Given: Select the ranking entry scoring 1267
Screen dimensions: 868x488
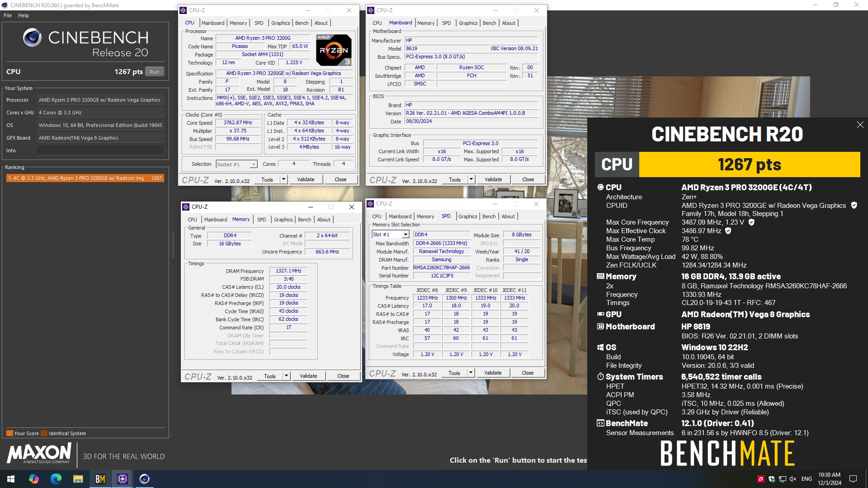Looking at the screenshot, I should click(x=85, y=178).
